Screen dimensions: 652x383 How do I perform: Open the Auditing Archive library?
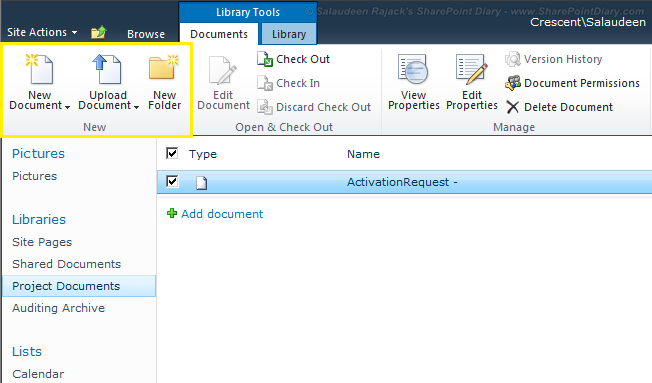[x=59, y=308]
